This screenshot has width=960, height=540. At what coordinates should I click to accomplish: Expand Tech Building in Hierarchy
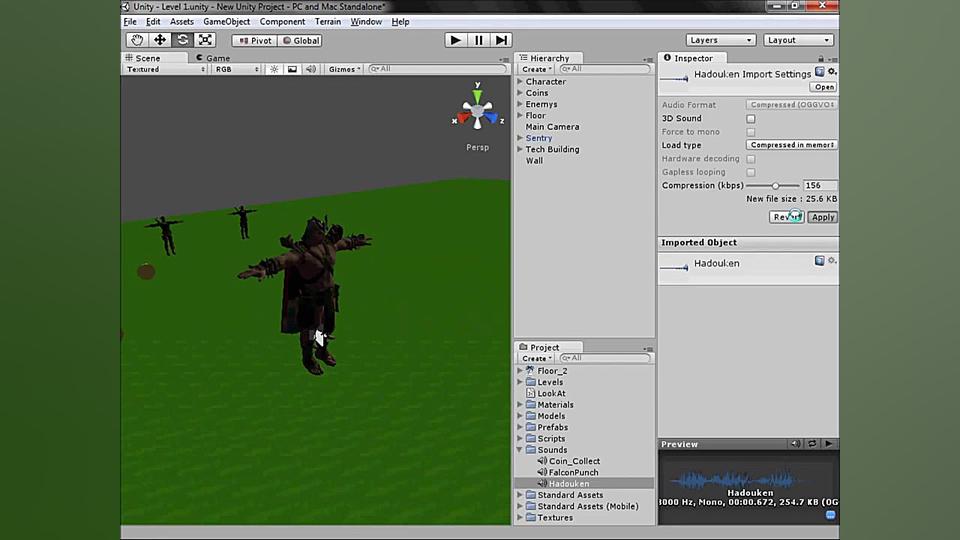click(520, 149)
